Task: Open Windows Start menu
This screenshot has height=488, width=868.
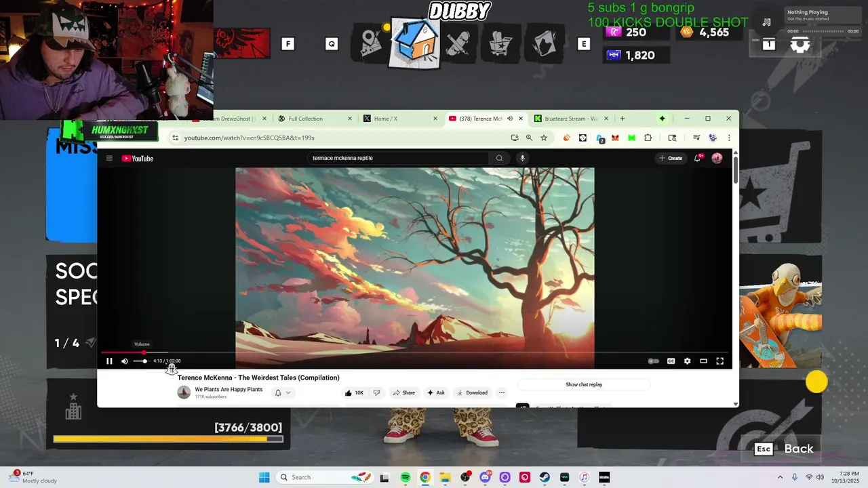Action: coord(264,477)
